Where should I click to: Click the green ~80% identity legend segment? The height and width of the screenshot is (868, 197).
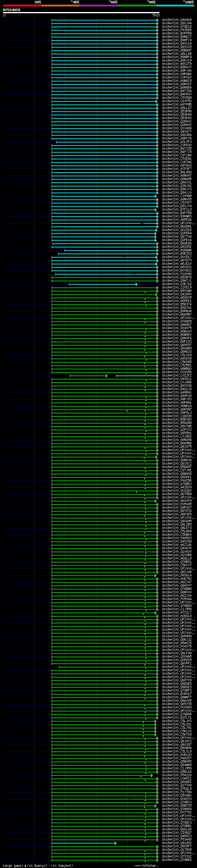click(137, 6)
